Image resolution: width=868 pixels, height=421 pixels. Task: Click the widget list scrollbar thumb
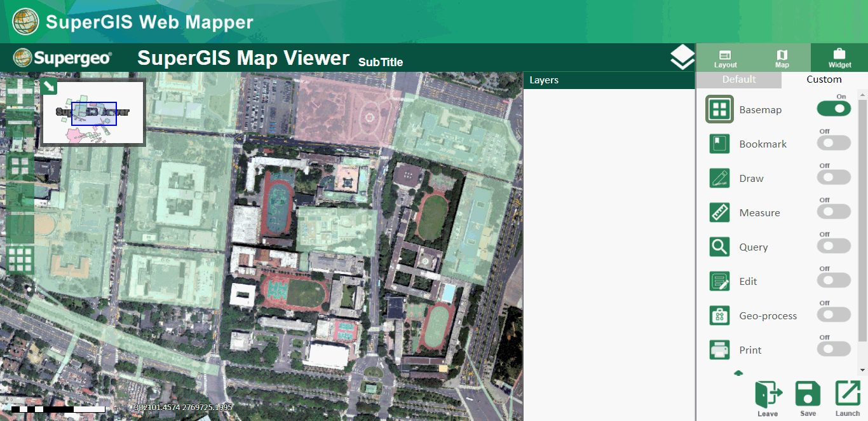point(863,221)
